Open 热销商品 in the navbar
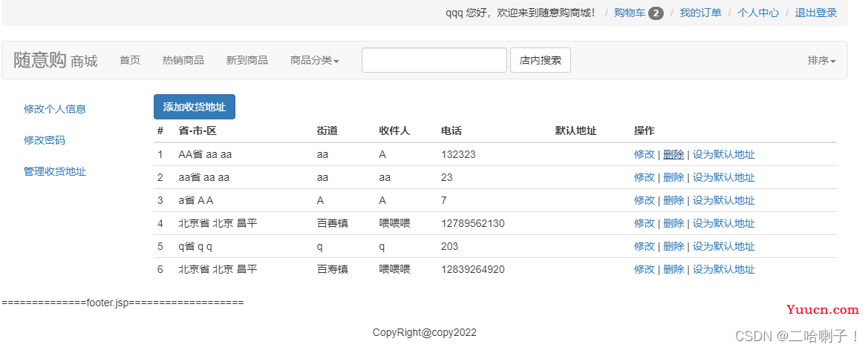Viewport: 868px width, 350px height. click(183, 60)
